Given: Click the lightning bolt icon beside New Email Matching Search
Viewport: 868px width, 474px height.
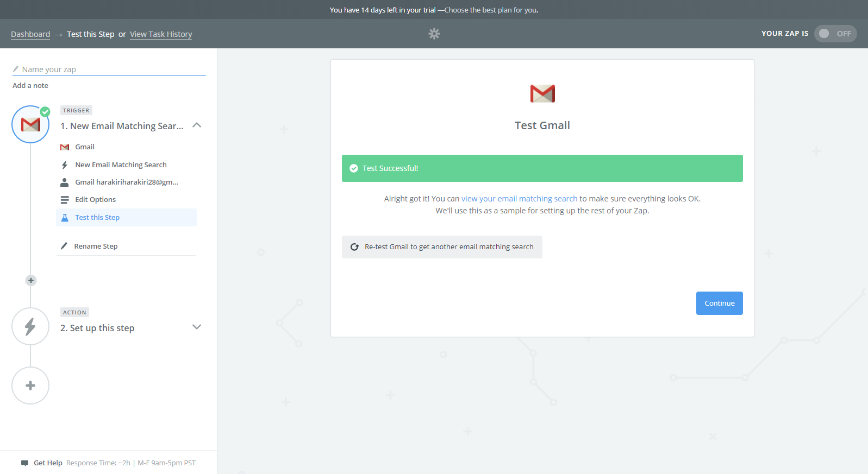Looking at the screenshot, I should coord(65,165).
